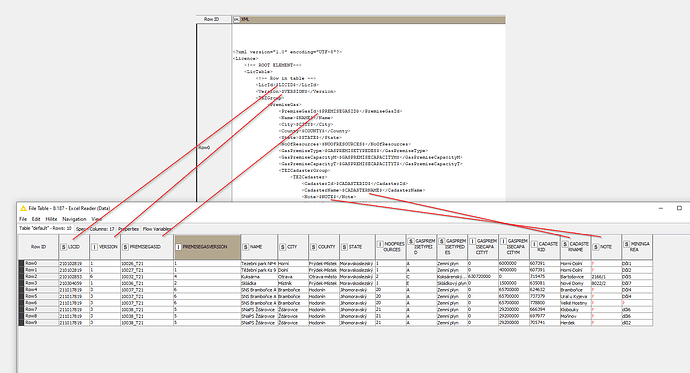Click the String type icon of LICID column
The height and width of the screenshot is (373, 690).
click(63, 247)
